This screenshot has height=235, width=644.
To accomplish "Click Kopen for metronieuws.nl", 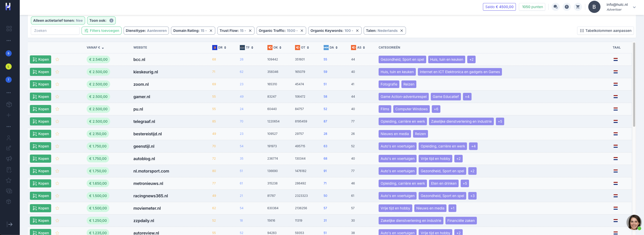I will [41, 183].
